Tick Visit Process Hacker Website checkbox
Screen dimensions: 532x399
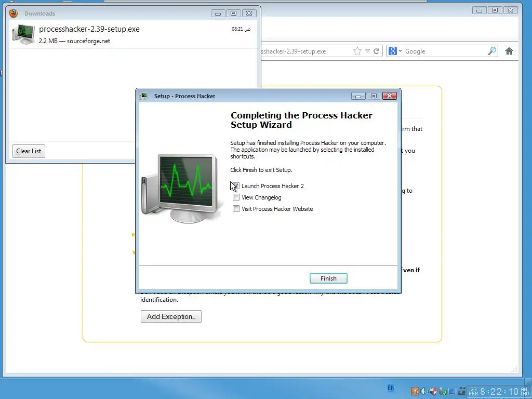[236, 209]
